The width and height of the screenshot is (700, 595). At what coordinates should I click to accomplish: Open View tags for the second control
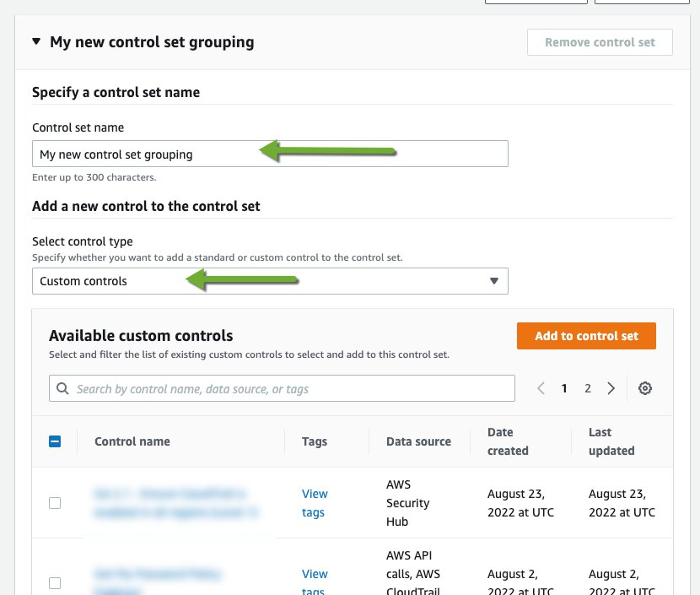(x=315, y=582)
